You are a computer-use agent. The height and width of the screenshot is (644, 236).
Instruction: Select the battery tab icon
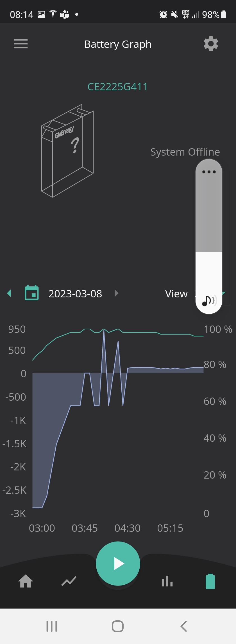210,581
